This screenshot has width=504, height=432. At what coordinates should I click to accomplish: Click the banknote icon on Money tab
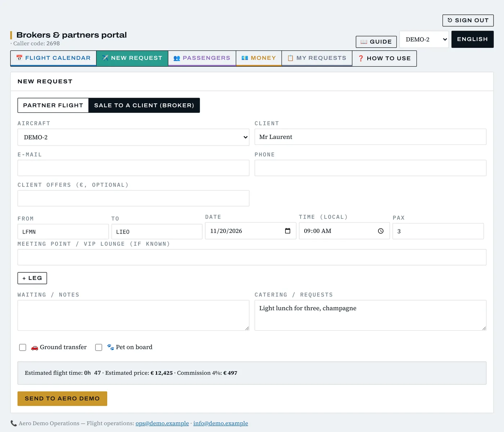pyautogui.click(x=245, y=58)
